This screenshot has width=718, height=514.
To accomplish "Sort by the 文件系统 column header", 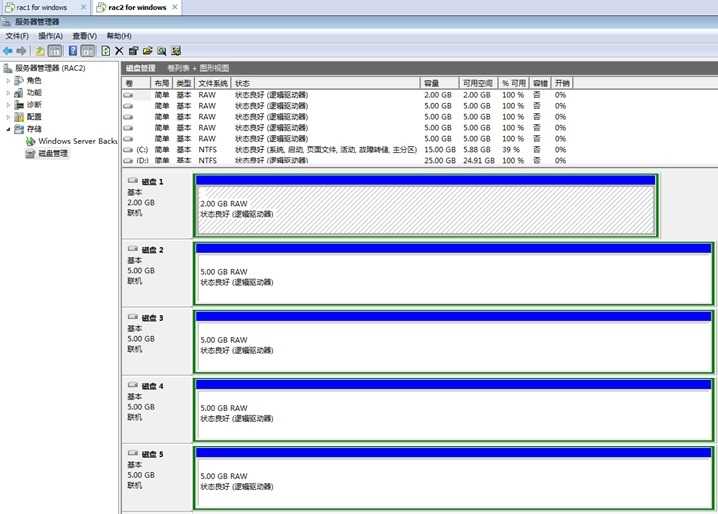I will [213, 83].
